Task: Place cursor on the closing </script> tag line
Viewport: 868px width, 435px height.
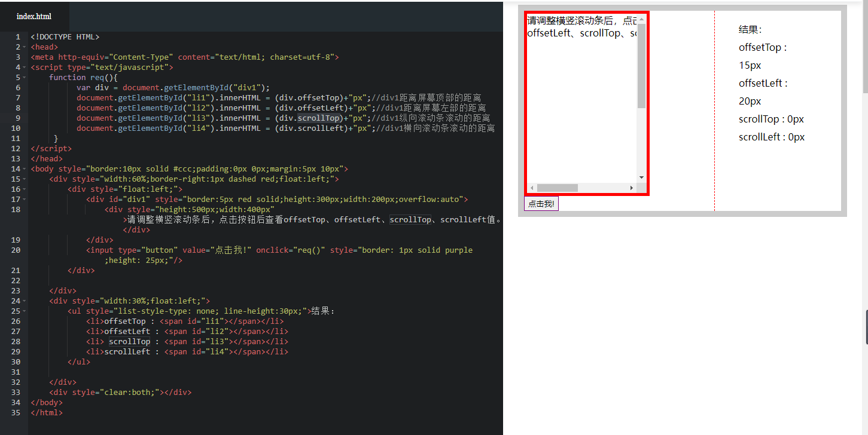Action: [51, 149]
